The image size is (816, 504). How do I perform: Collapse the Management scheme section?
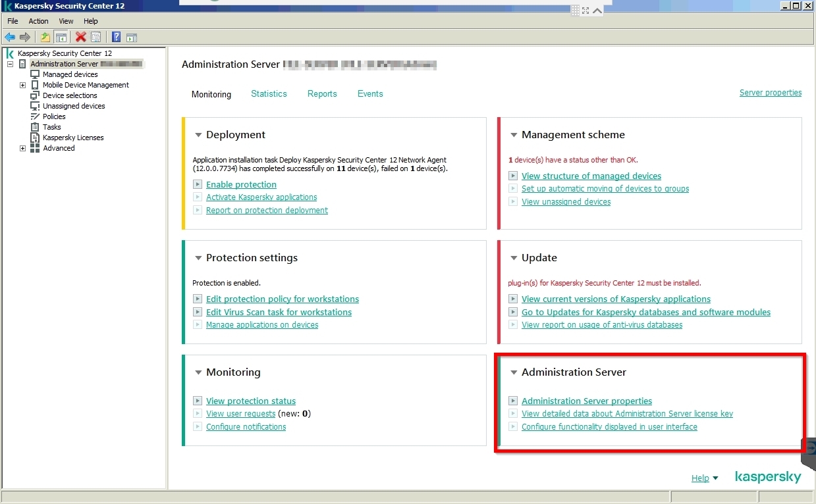tap(514, 135)
